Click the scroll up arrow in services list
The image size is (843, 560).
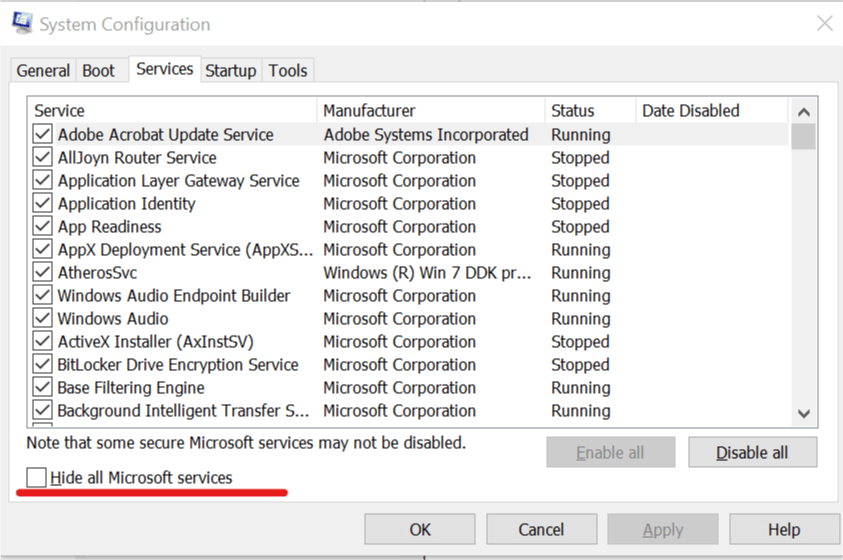click(x=804, y=112)
